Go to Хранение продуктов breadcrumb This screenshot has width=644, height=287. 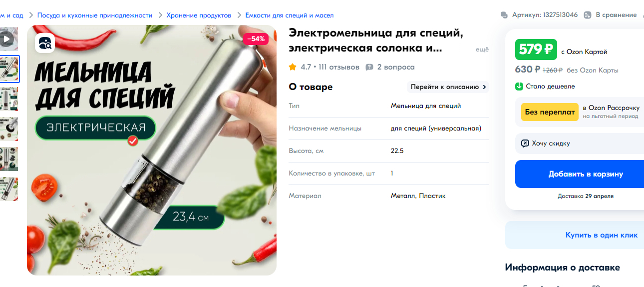click(199, 15)
